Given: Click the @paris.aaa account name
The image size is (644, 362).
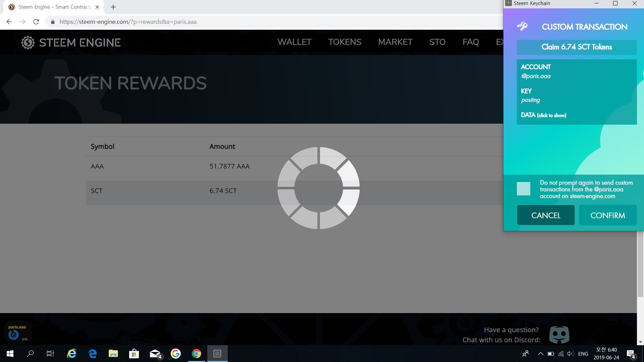Looking at the screenshot, I should [x=536, y=76].
